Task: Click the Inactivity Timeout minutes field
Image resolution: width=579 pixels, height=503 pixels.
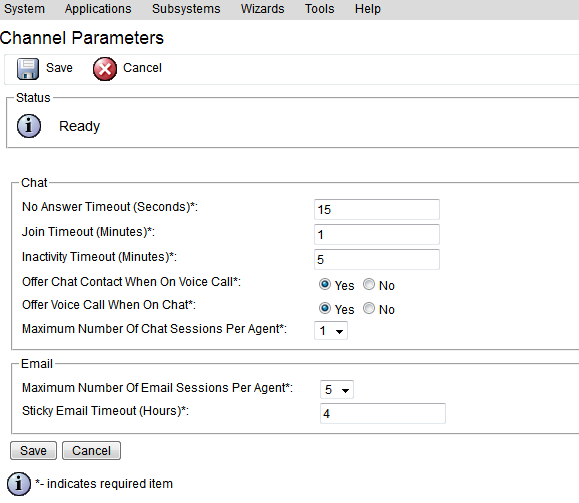Action: coord(377,259)
